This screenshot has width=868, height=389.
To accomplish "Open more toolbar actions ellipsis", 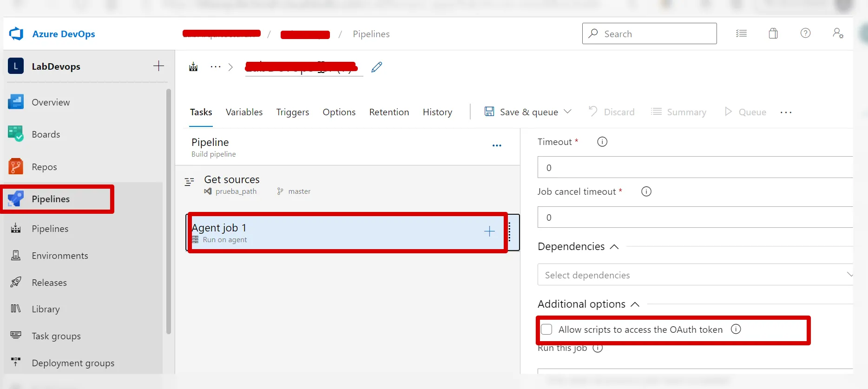I will pos(786,112).
